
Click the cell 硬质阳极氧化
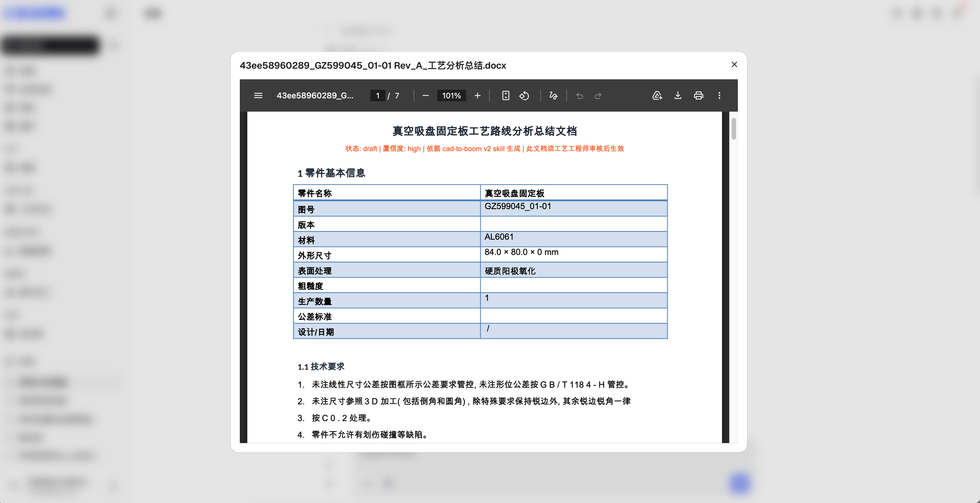(x=574, y=270)
